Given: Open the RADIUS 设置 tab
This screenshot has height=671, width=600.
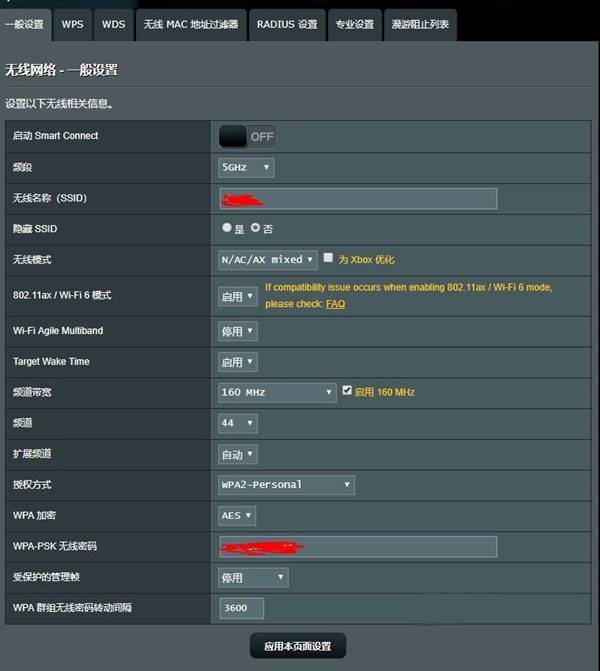Looking at the screenshot, I should coord(287,24).
